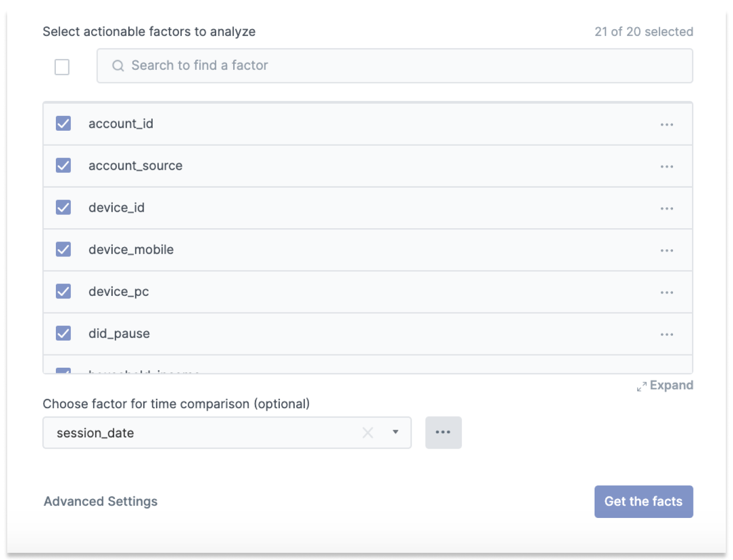
Task: Open more options for account_source row
Action: [x=666, y=167]
